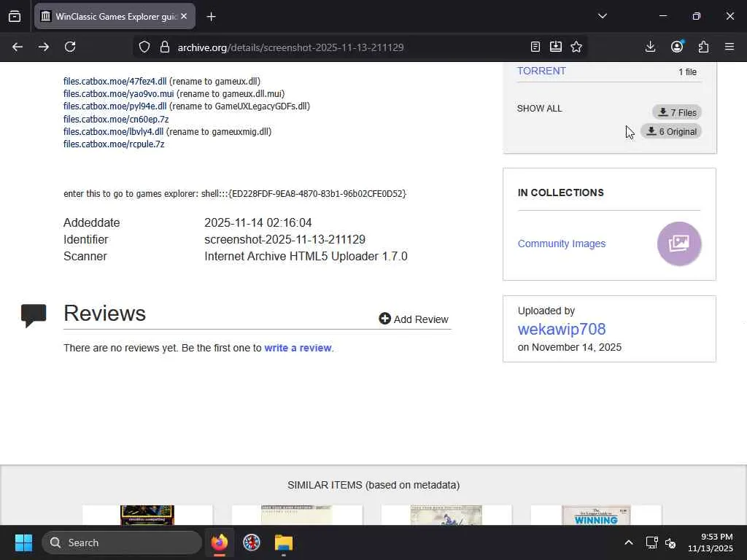Viewport: 747px width, 560px height.
Task: Reload the current page
Action: (x=70, y=47)
